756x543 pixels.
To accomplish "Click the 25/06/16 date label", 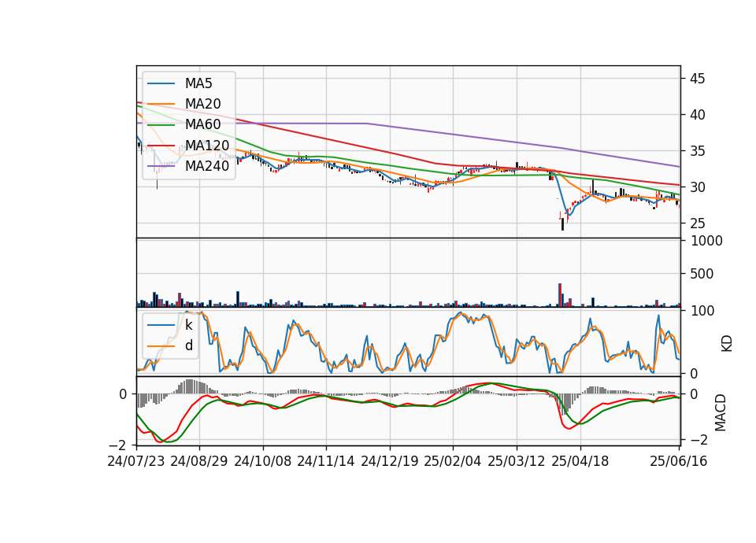I will [x=678, y=461].
